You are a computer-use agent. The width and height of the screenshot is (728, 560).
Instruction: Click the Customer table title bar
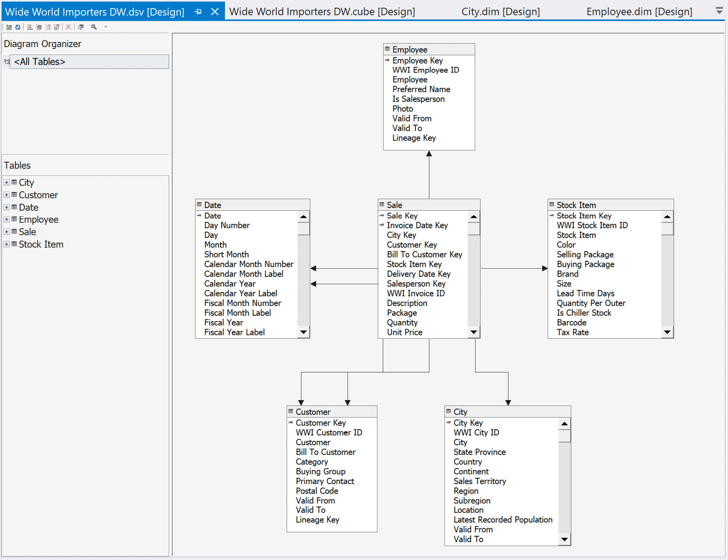pyautogui.click(x=332, y=412)
